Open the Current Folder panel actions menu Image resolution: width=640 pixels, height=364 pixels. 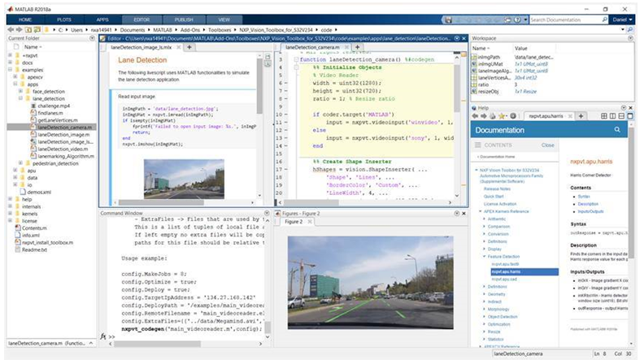(x=92, y=38)
